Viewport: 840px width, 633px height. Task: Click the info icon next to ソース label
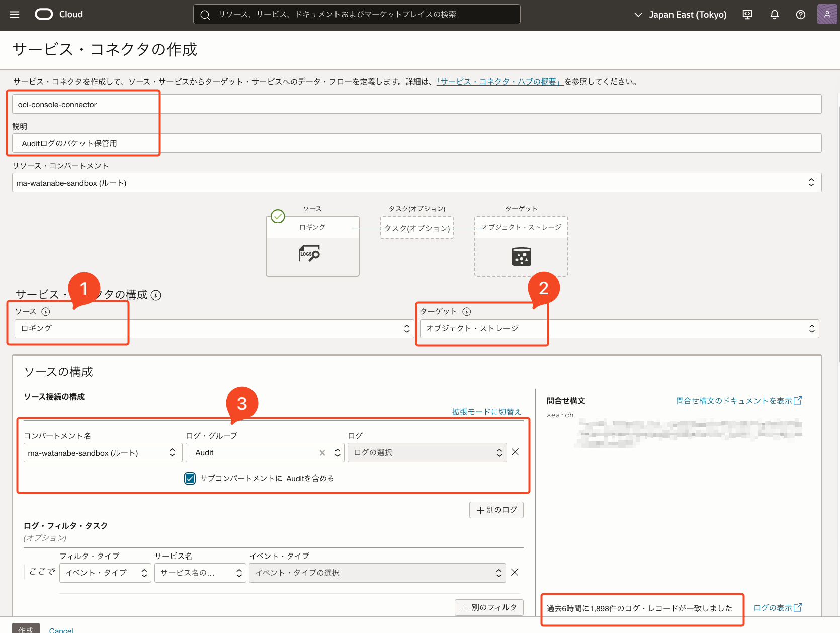pyautogui.click(x=46, y=311)
